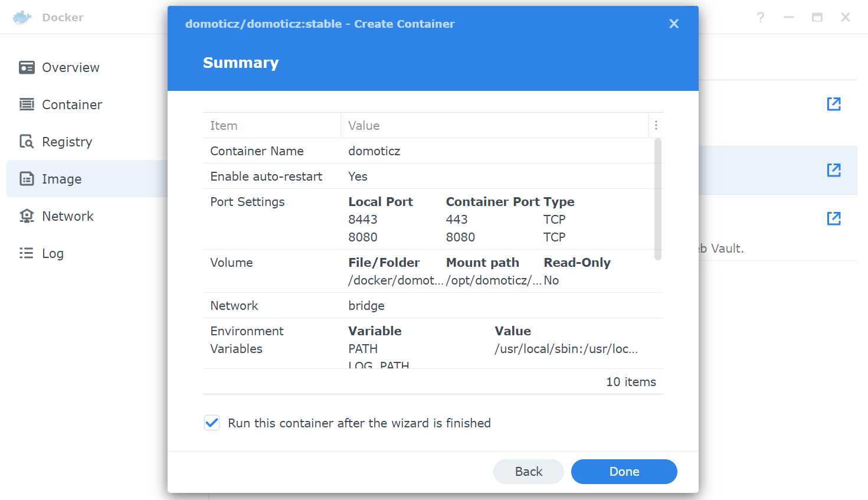
Task: Click local port 8443 entry
Action: pyautogui.click(x=363, y=220)
